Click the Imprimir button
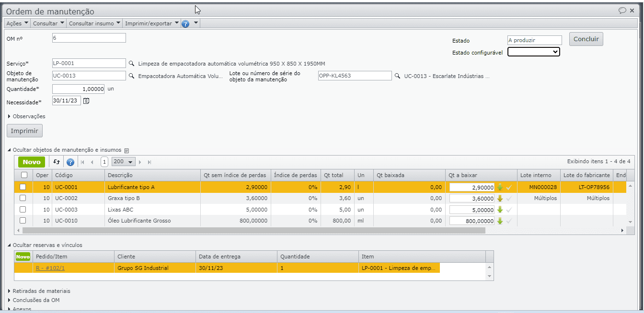The width and height of the screenshot is (644, 313). click(x=24, y=131)
